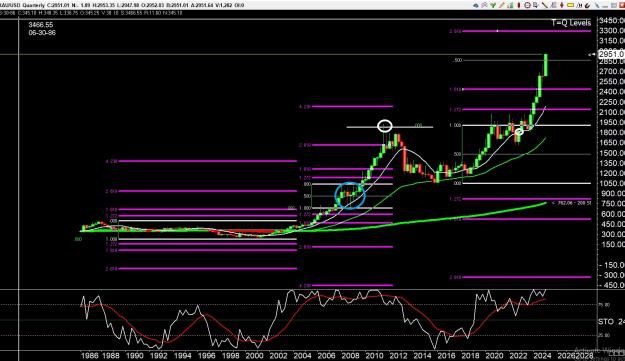625x361 pixels.
Task: Click the latest green quarterly candle
Action: 545,65
